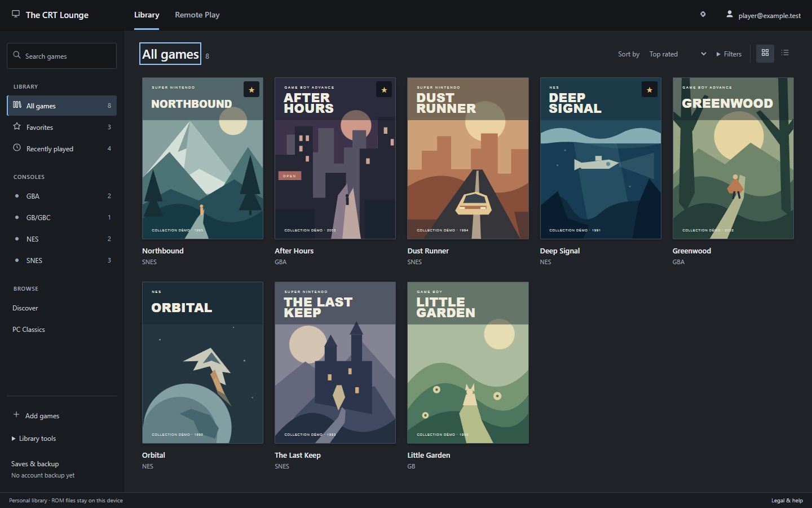
Task: Switch to the Remote Play tab
Action: (x=197, y=15)
